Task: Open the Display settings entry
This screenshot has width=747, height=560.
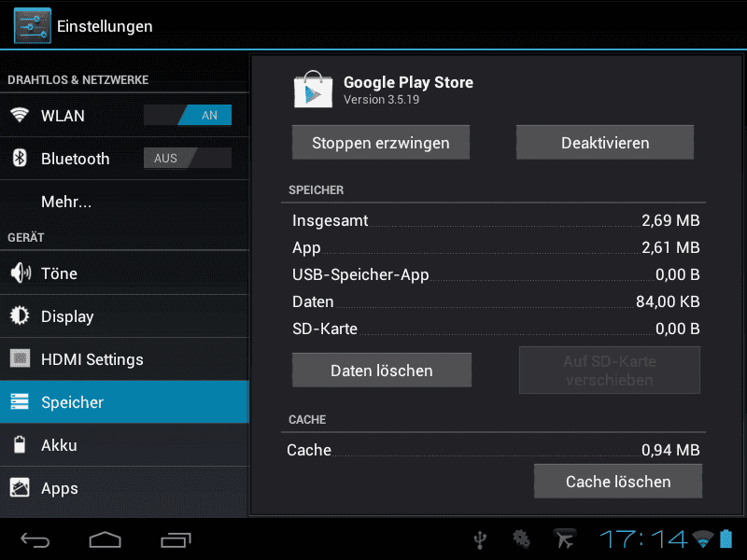Action: pos(124,315)
